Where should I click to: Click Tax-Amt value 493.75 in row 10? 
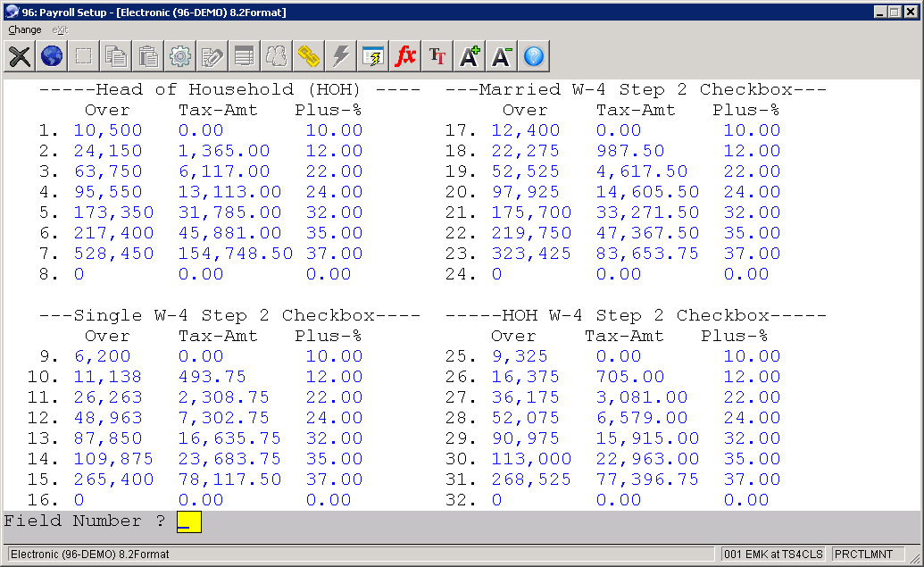pyautogui.click(x=212, y=377)
